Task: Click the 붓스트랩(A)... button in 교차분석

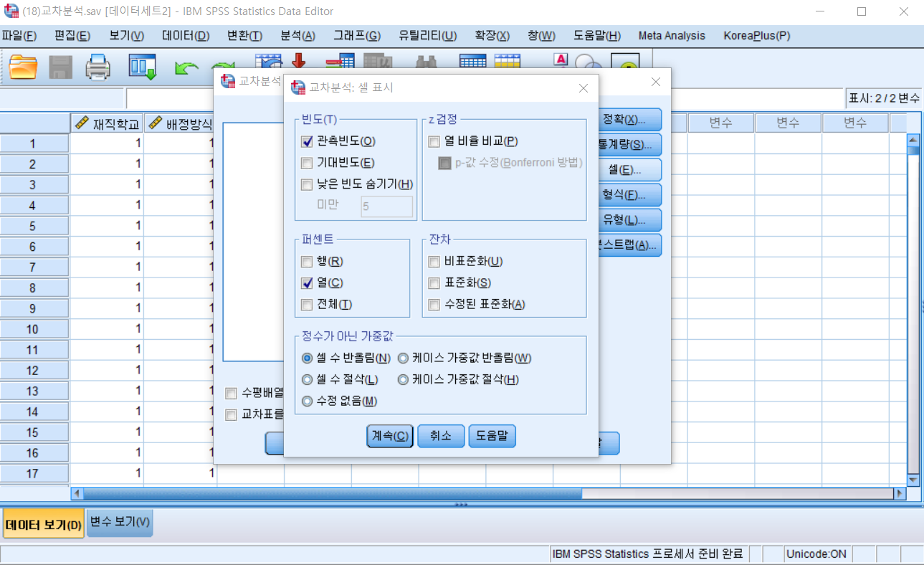Action: 629,245
